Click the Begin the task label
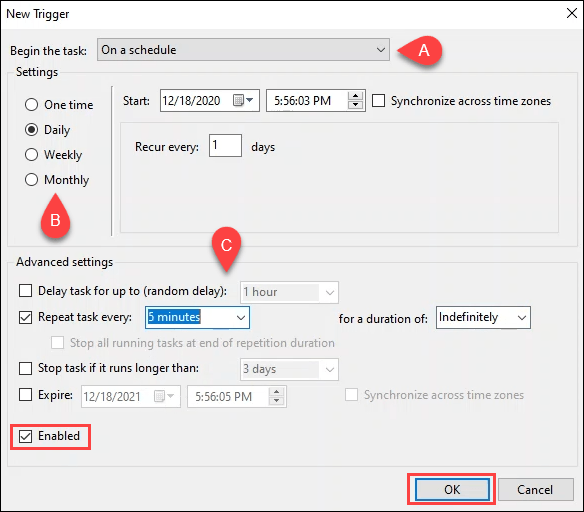Viewport: 584px width, 512px height. click(x=48, y=51)
